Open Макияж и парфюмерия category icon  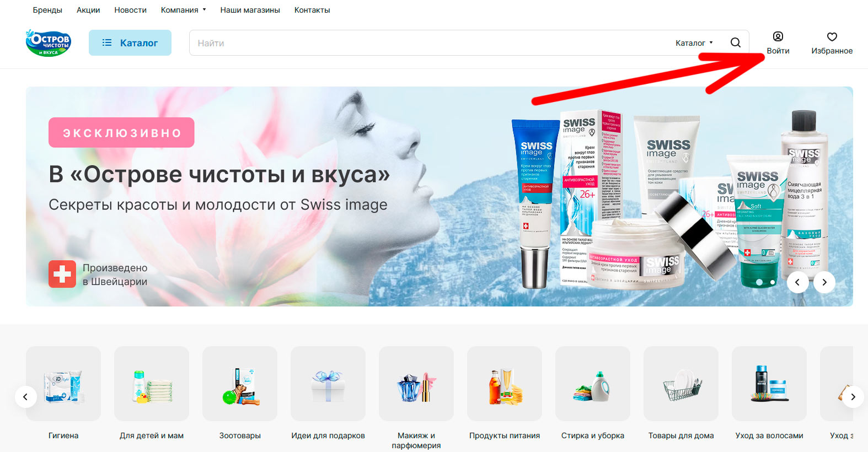(x=416, y=384)
